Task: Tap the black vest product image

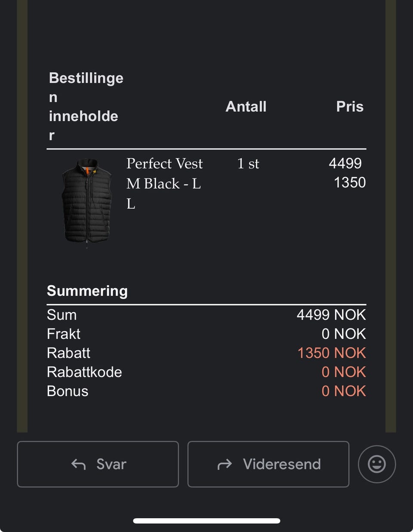Action: [x=87, y=201]
